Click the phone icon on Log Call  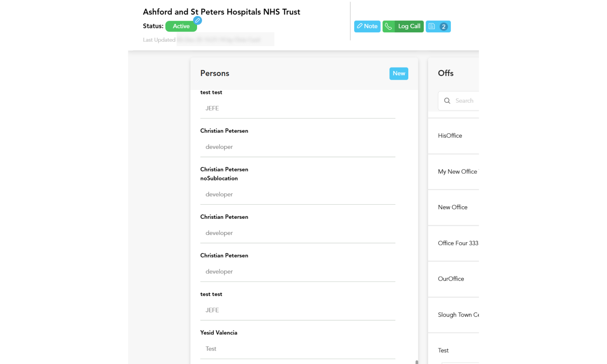(388, 26)
